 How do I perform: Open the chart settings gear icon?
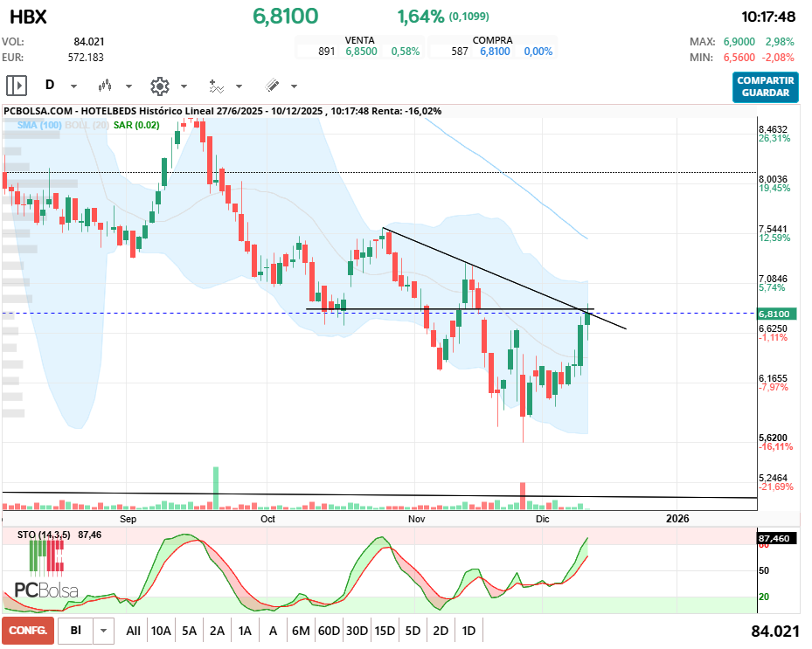coord(159,86)
